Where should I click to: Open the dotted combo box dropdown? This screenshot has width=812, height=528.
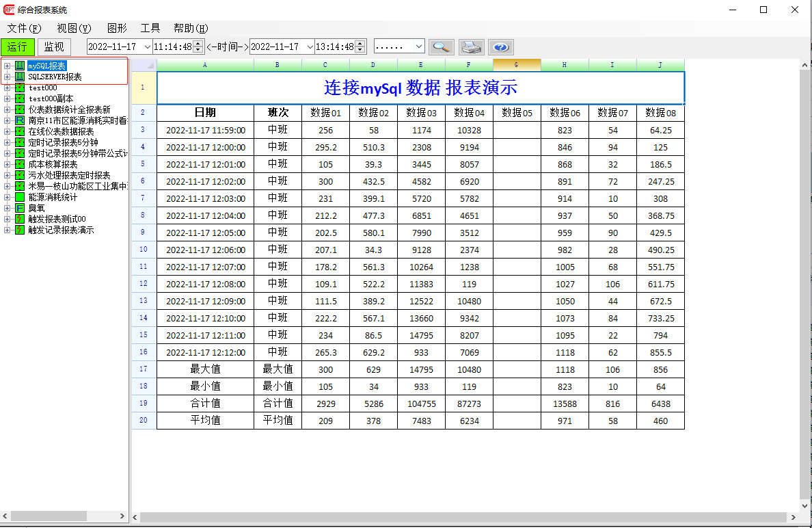point(418,47)
